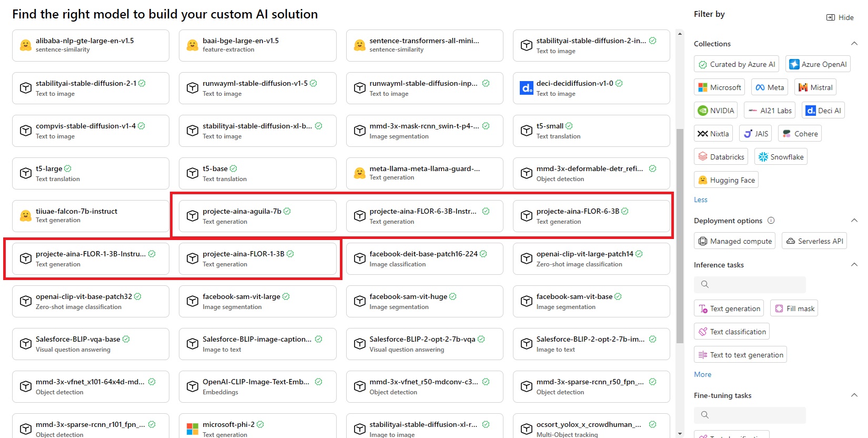Image resolution: width=868 pixels, height=438 pixels.
Task: Click the cube icon on OpenAI-CLIP-Image-Text-Emb card
Action: [x=193, y=386]
